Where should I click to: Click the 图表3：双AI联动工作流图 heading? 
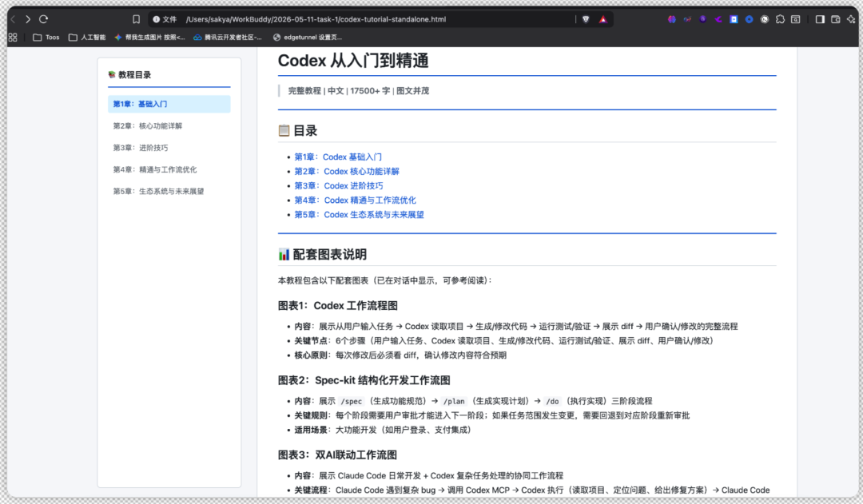337,455
